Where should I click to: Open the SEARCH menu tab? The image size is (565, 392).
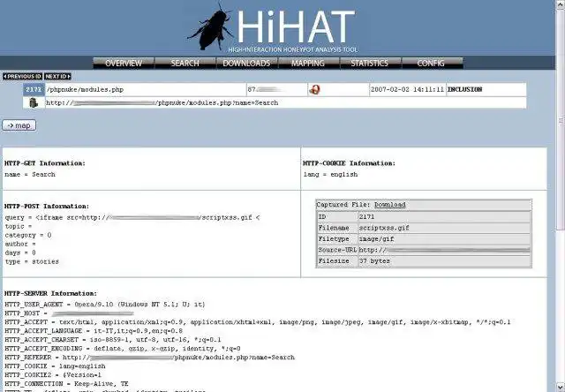pyautogui.click(x=185, y=63)
